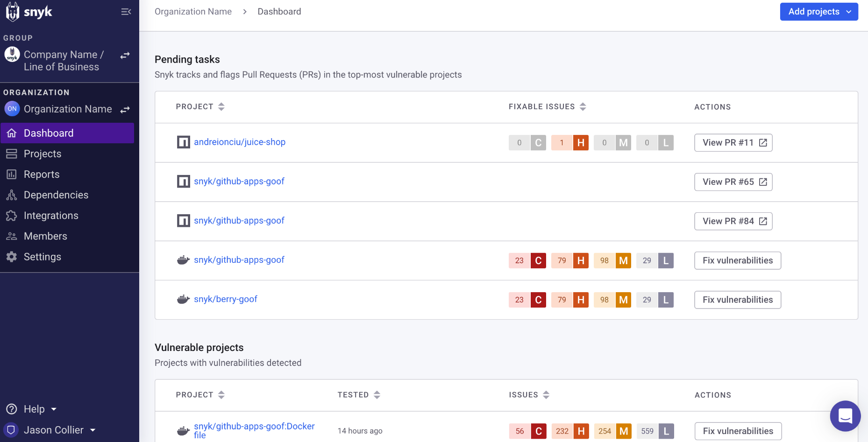
Task: Click the Projects sidebar icon
Action: [x=12, y=154]
